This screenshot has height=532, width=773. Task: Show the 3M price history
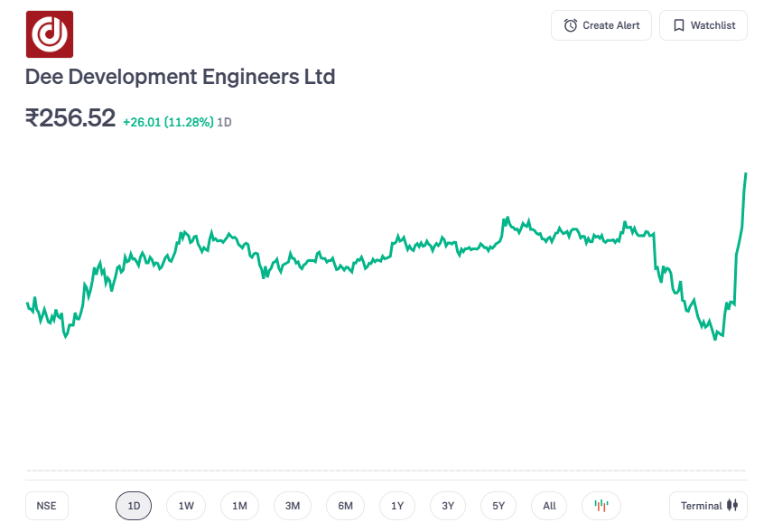pyautogui.click(x=293, y=506)
